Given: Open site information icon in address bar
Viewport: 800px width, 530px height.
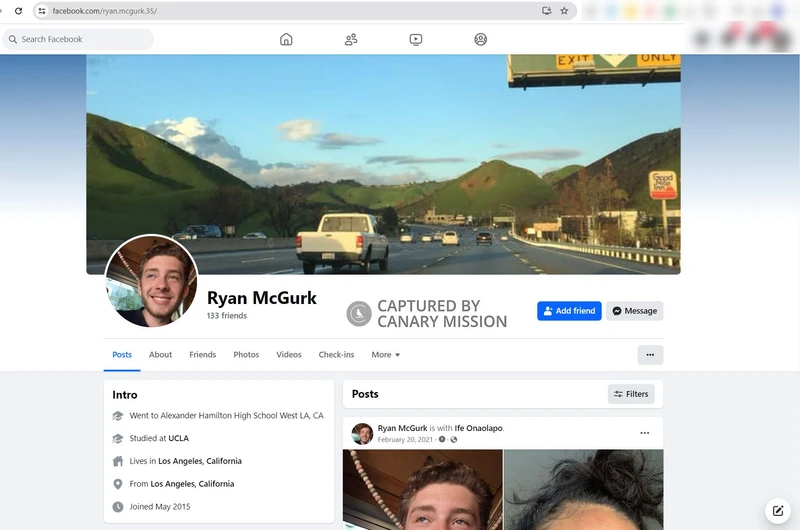Looking at the screenshot, I should point(42,11).
